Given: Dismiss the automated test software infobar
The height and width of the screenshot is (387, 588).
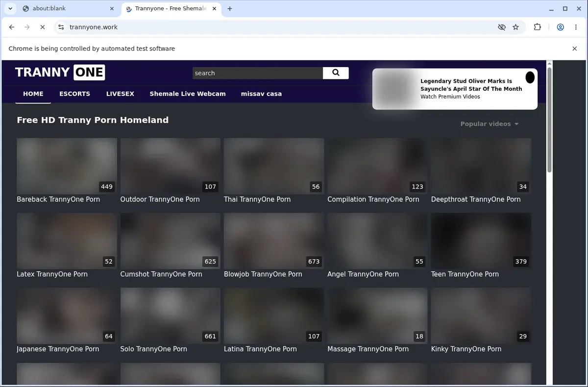Looking at the screenshot, I should (x=575, y=48).
